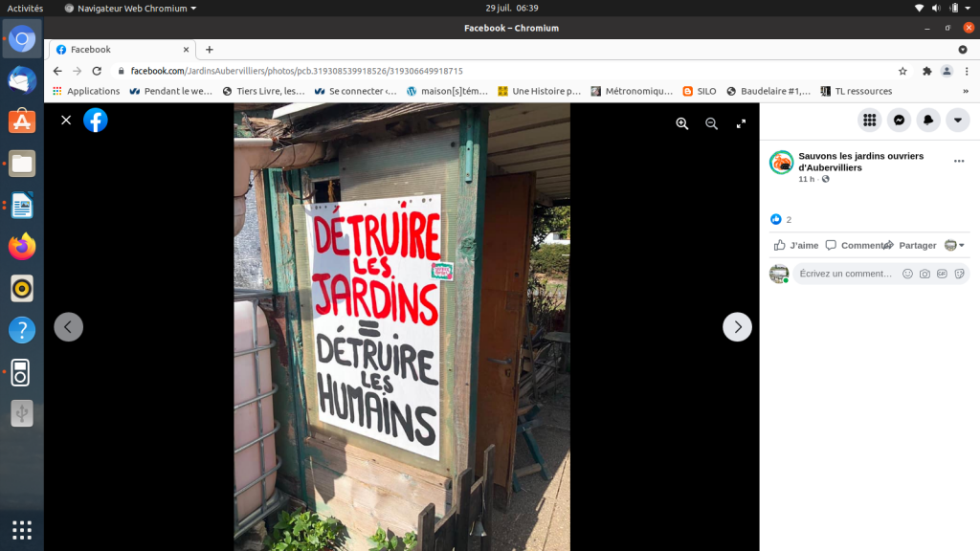Screen dimensions: 980x551
Task: Open the Activités menu
Action: 25,8
